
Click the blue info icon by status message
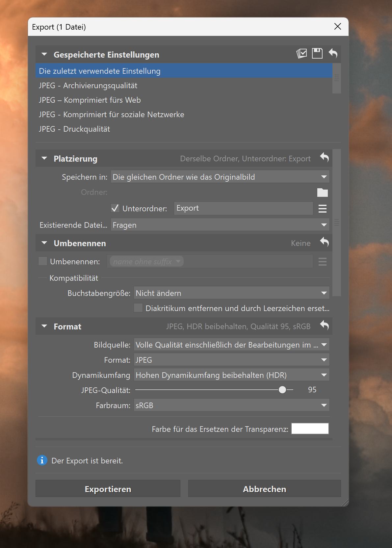point(42,460)
